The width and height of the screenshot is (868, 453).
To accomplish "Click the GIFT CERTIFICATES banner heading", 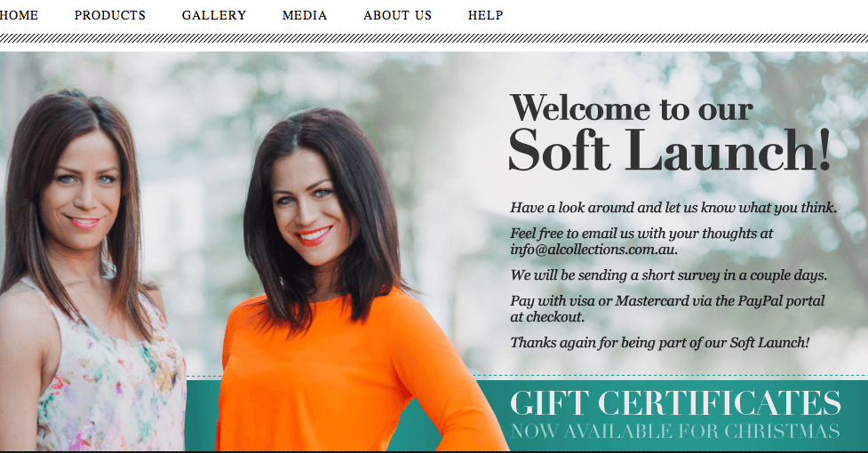I will coord(675,402).
